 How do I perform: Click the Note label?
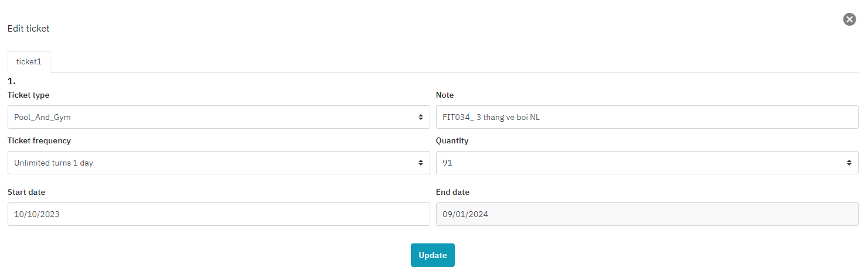coord(445,95)
